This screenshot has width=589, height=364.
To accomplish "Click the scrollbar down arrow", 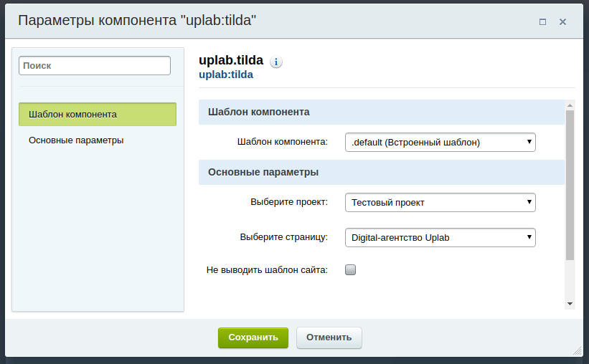I will point(570,304).
